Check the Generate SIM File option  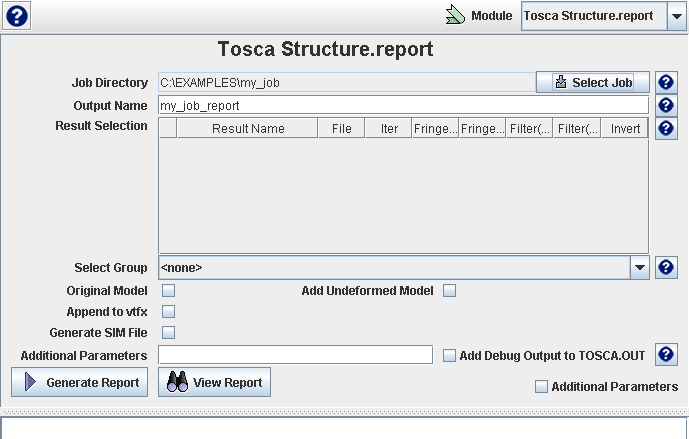[169, 332]
